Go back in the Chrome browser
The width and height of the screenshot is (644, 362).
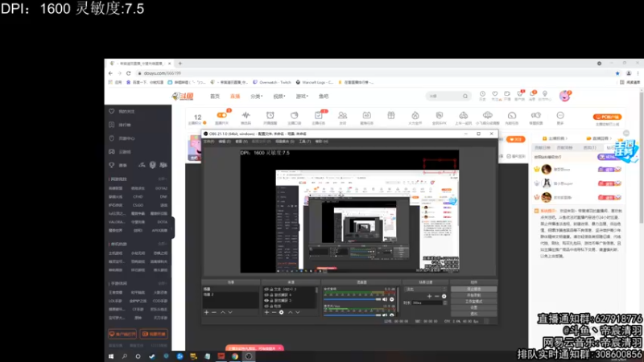110,73
